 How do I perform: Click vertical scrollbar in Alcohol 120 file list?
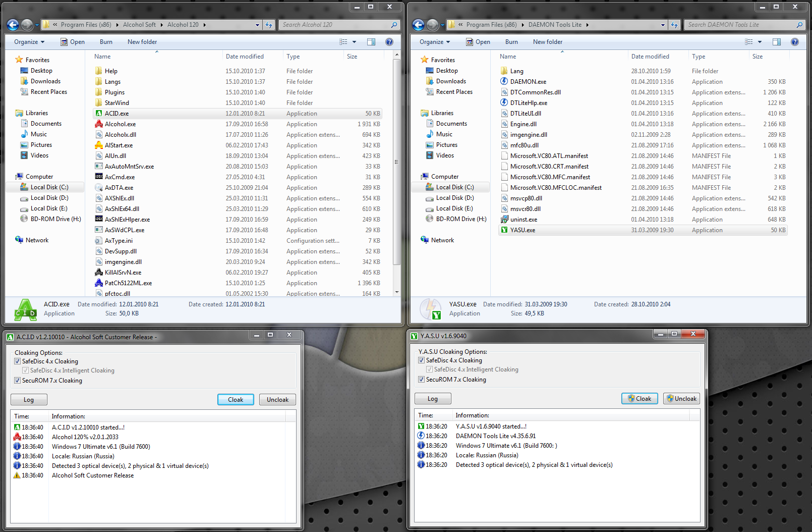point(396,162)
